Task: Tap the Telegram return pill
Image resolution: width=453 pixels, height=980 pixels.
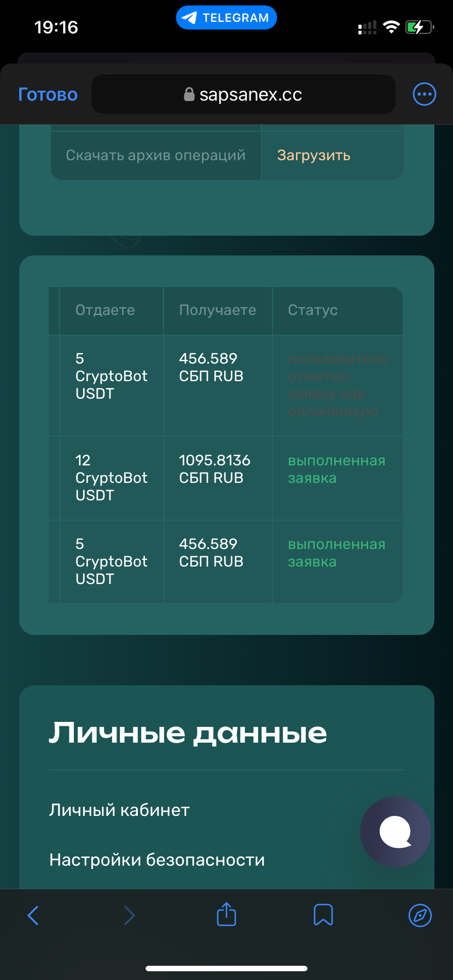Action: click(x=226, y=18)
